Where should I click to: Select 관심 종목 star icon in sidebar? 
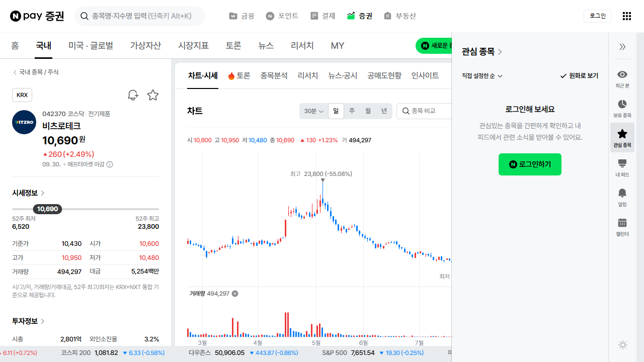tap(622, 138)
